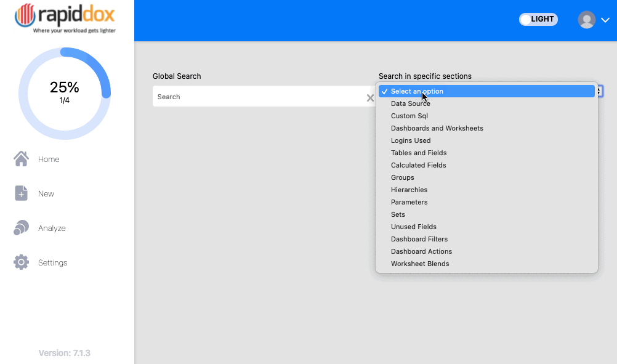Expand the user account chevron

click(605, 20)
